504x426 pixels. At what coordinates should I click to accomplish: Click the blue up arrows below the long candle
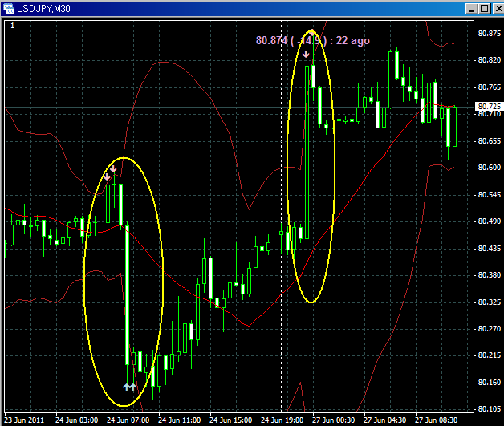coord(130,387)
